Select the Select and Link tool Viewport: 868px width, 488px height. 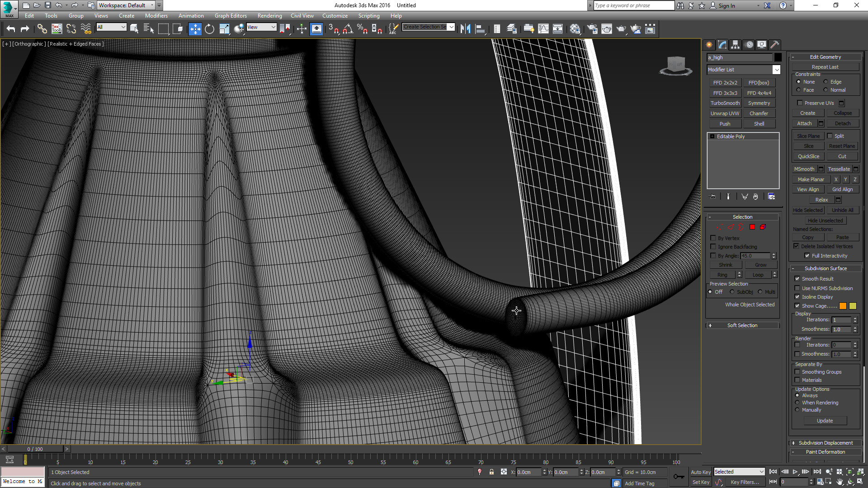[x=42, y=29]
